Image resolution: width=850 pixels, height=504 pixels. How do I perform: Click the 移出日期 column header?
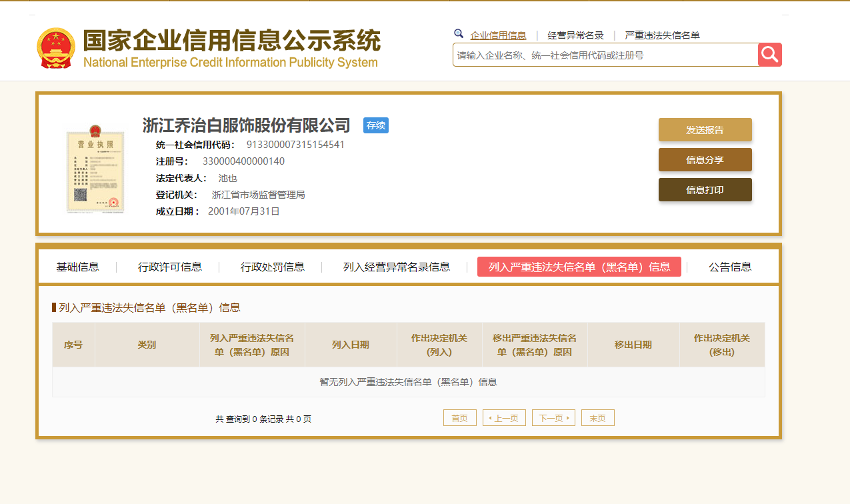[x=633, y=345]
